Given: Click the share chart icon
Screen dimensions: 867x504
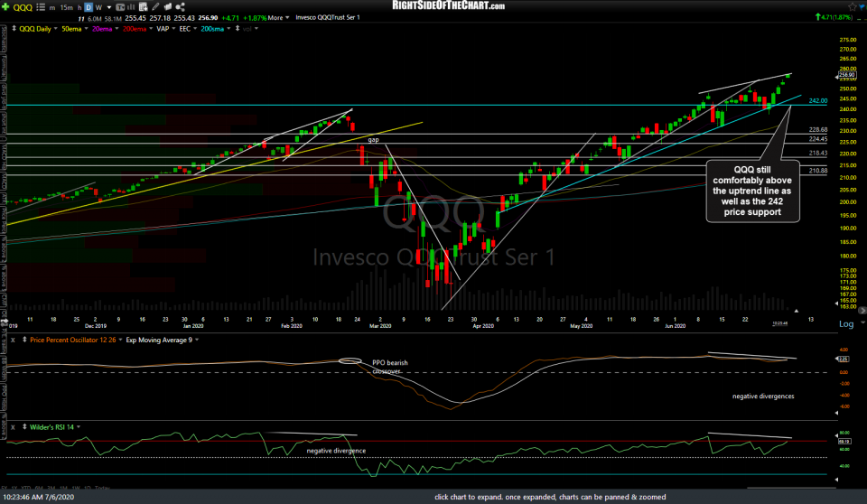Looking at the screenshot, I should 181,6.
